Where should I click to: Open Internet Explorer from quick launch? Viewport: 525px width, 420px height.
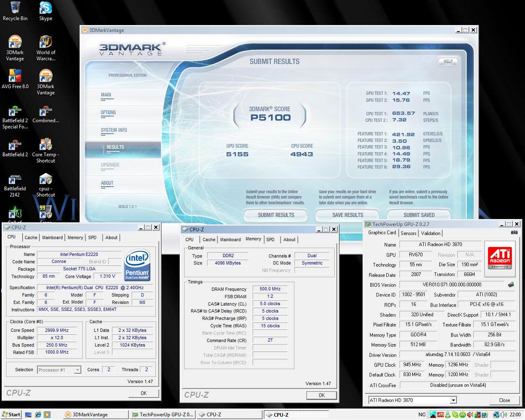point(38,415)
